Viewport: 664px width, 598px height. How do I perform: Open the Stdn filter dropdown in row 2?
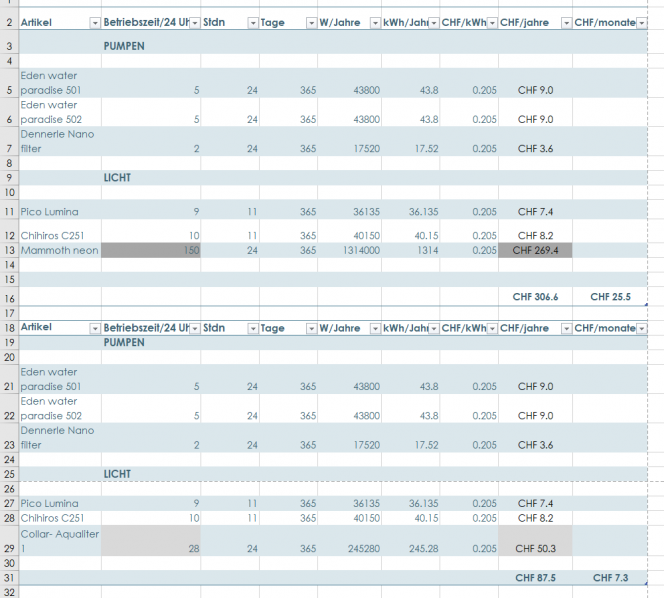tap(253, 23)
